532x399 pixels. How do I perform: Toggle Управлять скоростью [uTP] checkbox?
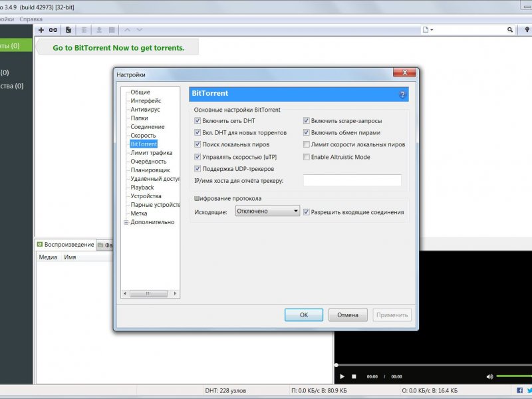pos(198,157)
